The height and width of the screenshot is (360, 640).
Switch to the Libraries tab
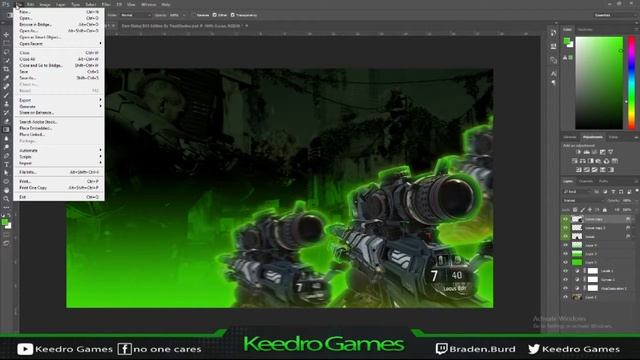[x=570, y=137]
